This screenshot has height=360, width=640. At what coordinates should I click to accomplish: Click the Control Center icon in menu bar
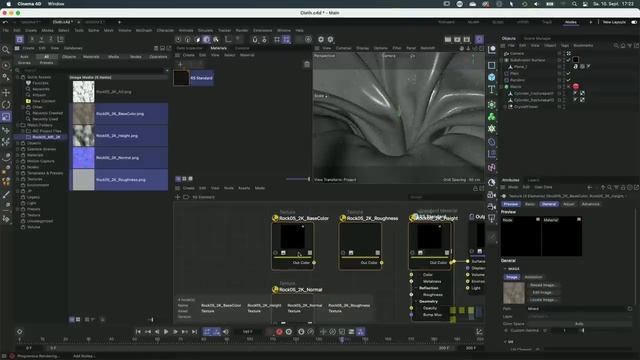pyautogui.click(x=585, y=4)
